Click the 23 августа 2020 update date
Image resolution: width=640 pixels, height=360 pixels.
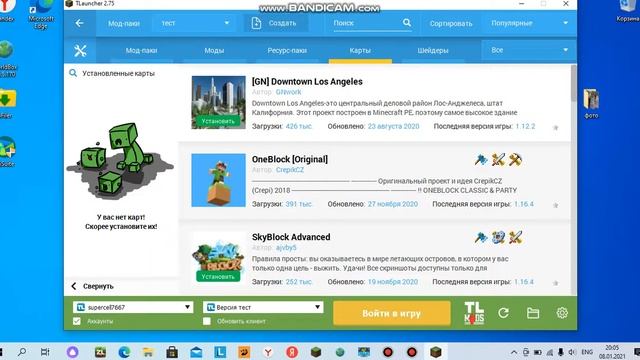tap(393, 127)
